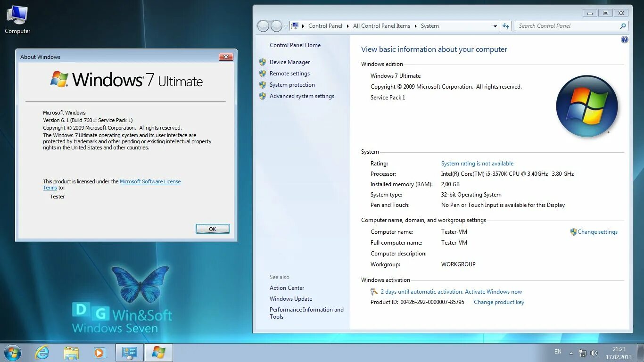Viewport: 644px width, 362px height.
Task: Click the search magnifier icon
Action: pyautogui.click(x=623, y=26)
